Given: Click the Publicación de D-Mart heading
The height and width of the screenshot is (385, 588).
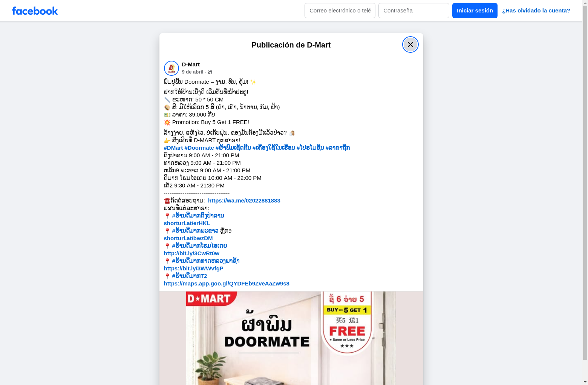Looking at the screenshot, I should (x=291, y=45).
